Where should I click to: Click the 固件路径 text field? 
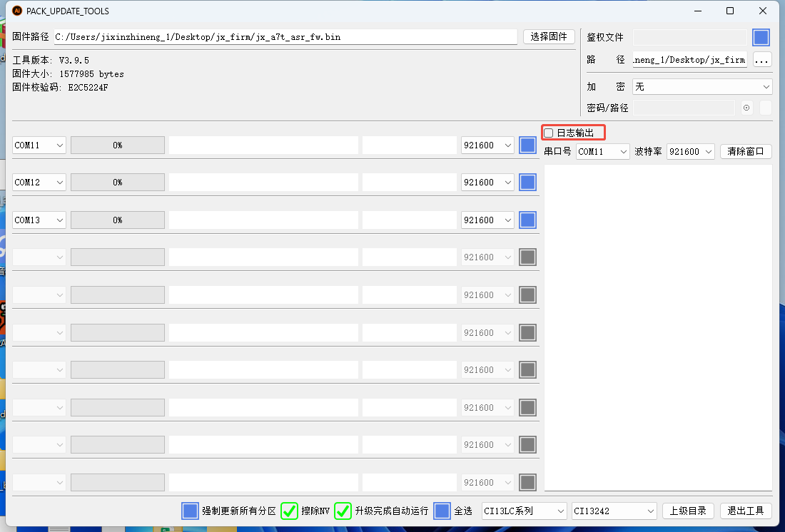[x=285, y=37]
